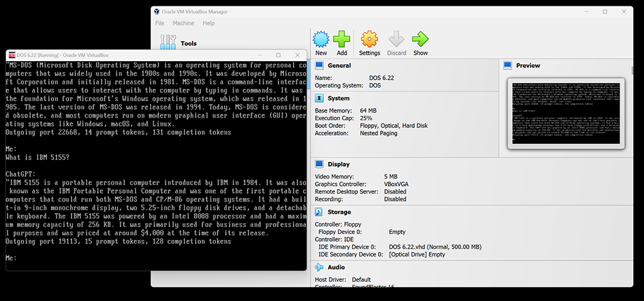Click the Audio section speaker icon
The width and height of the screenshot is (644, 301).
pos(319,267)
